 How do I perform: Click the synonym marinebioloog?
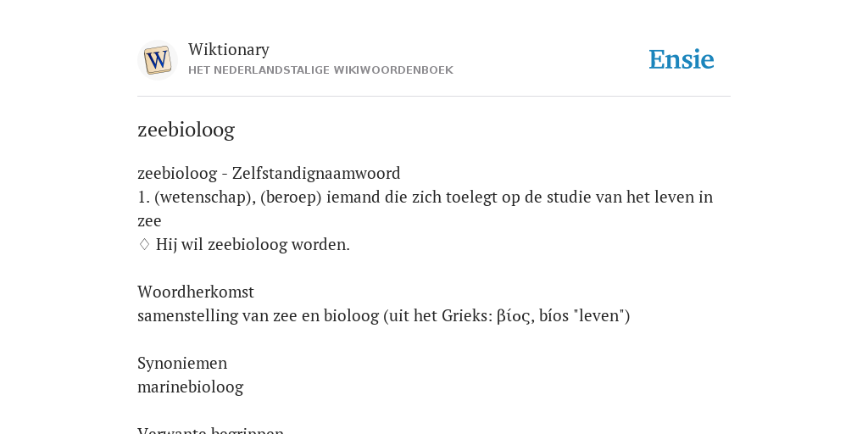pos(191,387)
